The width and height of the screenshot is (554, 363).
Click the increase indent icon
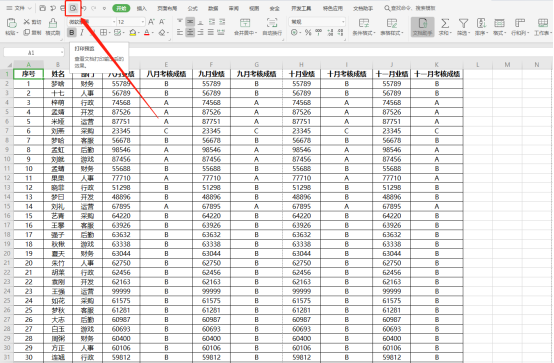tap(222, 22)
